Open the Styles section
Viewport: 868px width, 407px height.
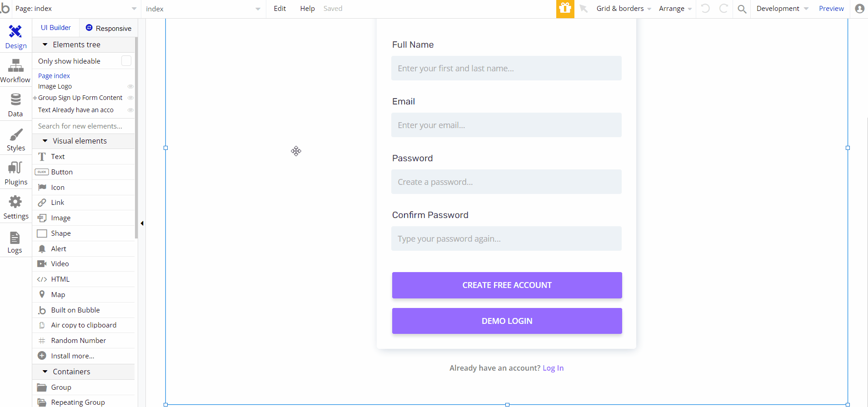(x=15, y=139)
